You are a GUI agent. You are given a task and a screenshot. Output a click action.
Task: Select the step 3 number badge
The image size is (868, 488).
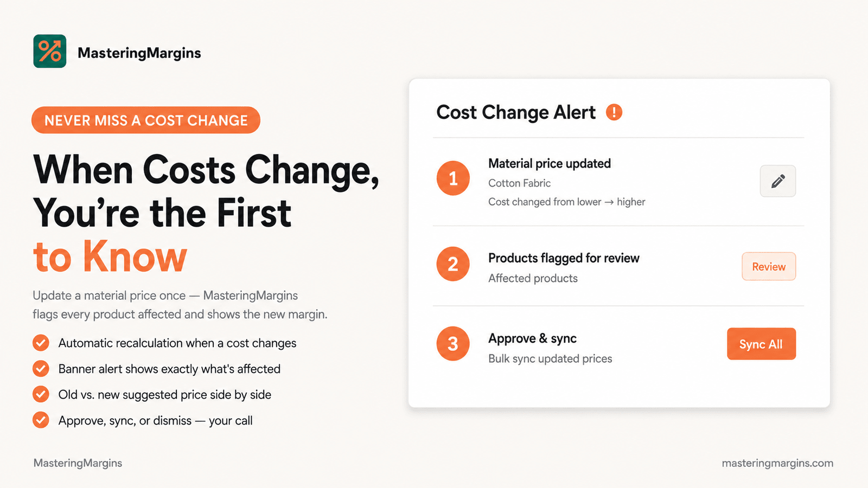[453, 344]
